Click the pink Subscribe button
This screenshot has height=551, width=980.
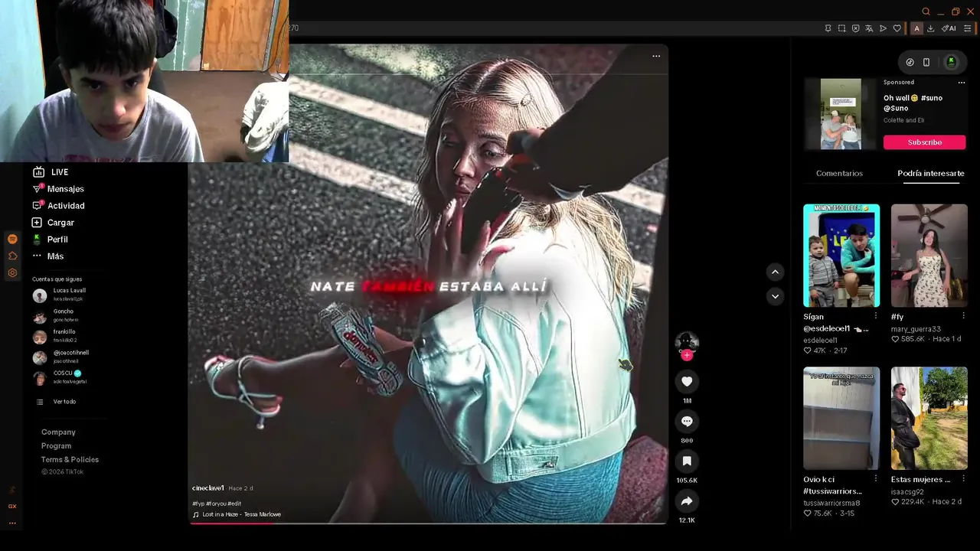pyautogui.click(x=924, y=142)
